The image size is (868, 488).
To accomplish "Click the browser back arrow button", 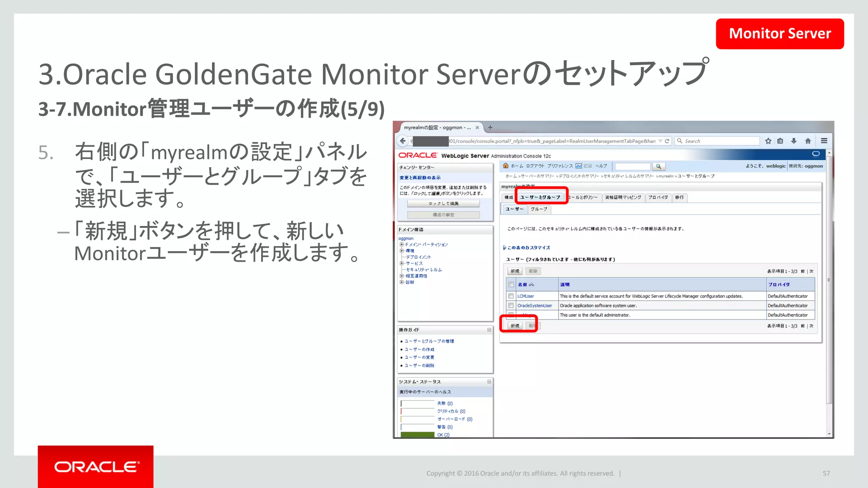I will point(403,141).
